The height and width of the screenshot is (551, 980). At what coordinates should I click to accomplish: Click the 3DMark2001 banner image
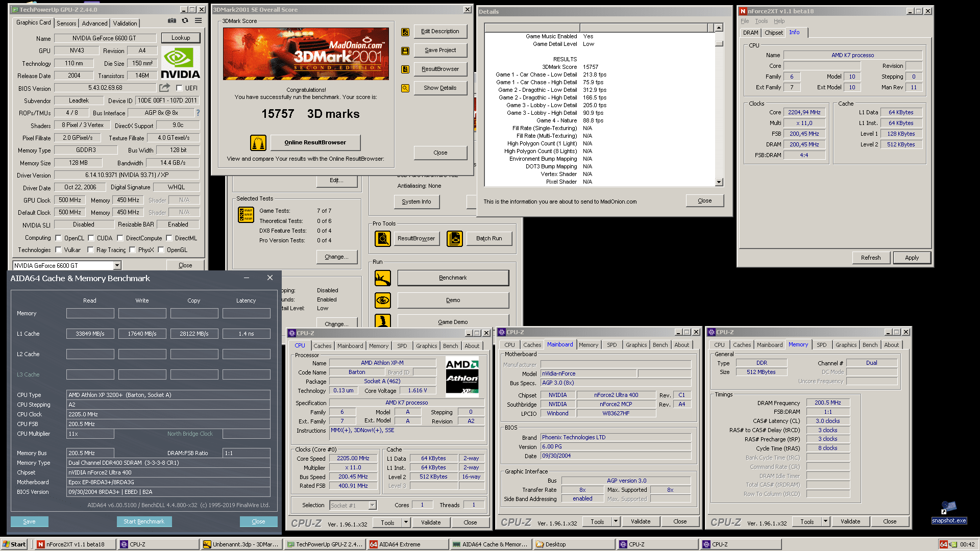(x=306, y=54)
